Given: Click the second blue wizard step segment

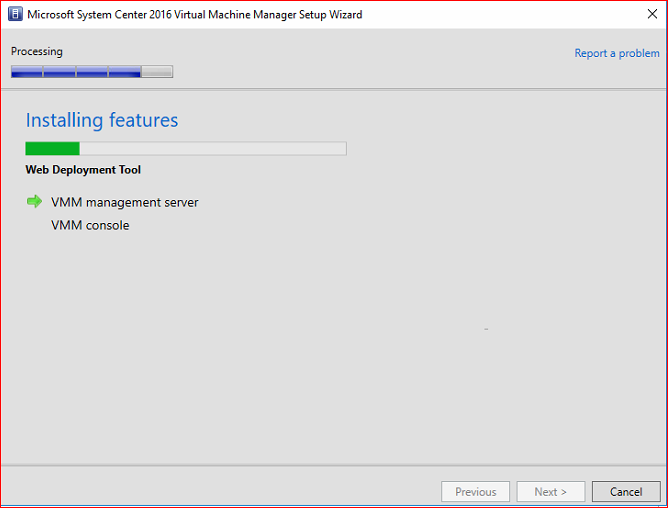Looking at the screenshot, I should pyautogui.click(x=60, y=72).
